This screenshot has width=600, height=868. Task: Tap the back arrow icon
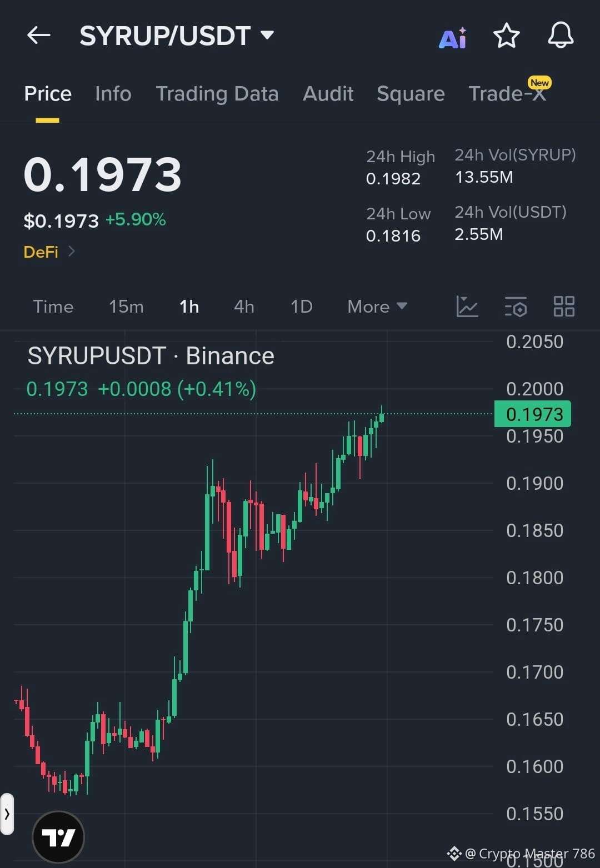39,36
